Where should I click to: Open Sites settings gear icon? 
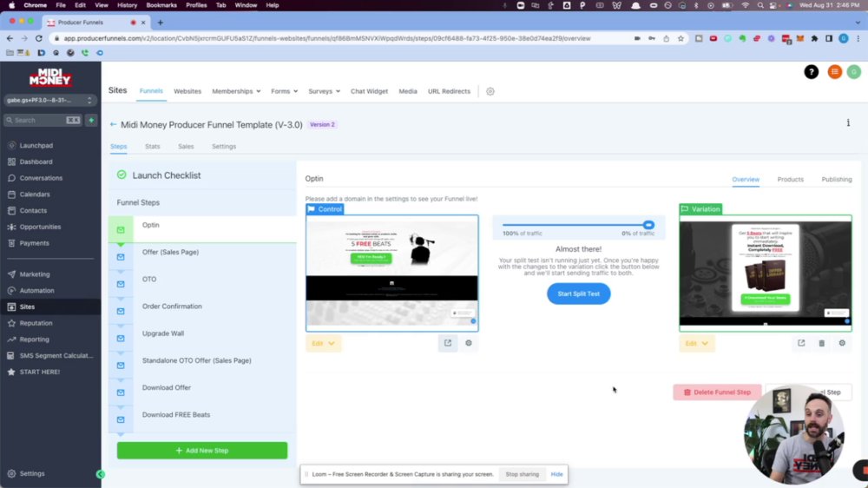click(x=490, y=91)
